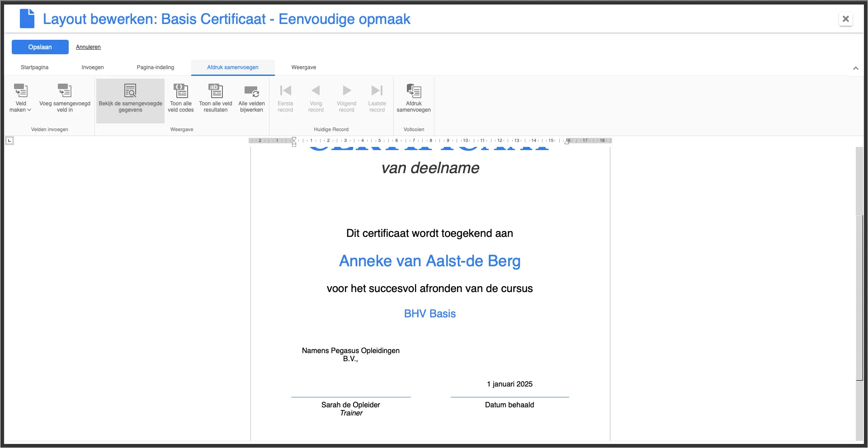Open the Weergave tab
Screen dimensions: 868x448
coord(303,67)
